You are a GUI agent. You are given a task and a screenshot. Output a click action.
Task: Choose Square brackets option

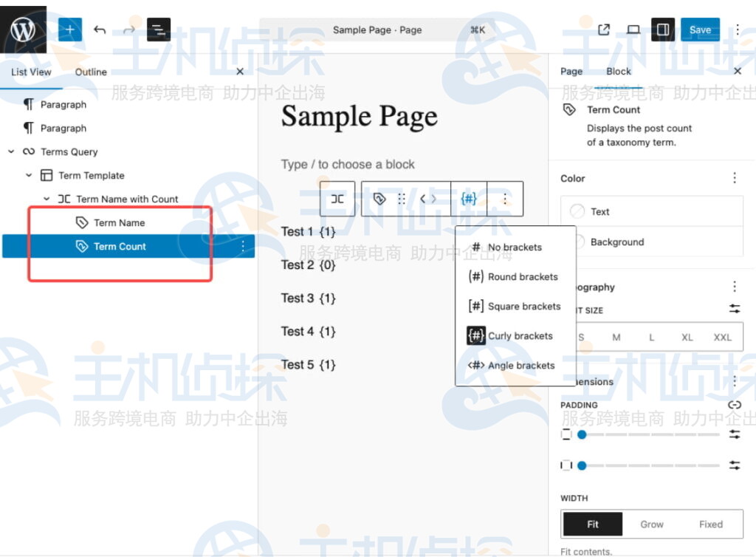click(x=515, y=307)
